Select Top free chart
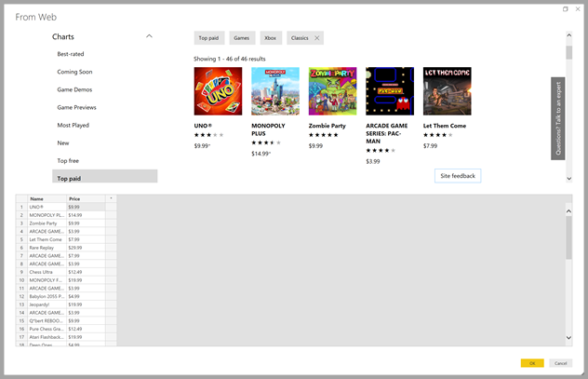 pos(68,160)
